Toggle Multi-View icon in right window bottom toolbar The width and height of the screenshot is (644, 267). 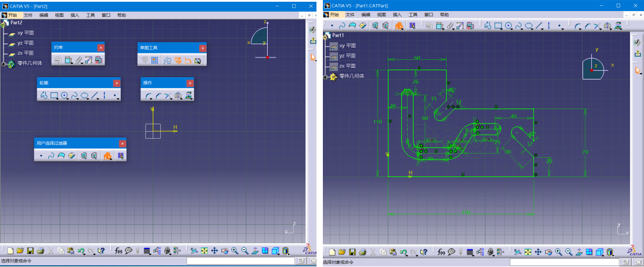[589, 252]
